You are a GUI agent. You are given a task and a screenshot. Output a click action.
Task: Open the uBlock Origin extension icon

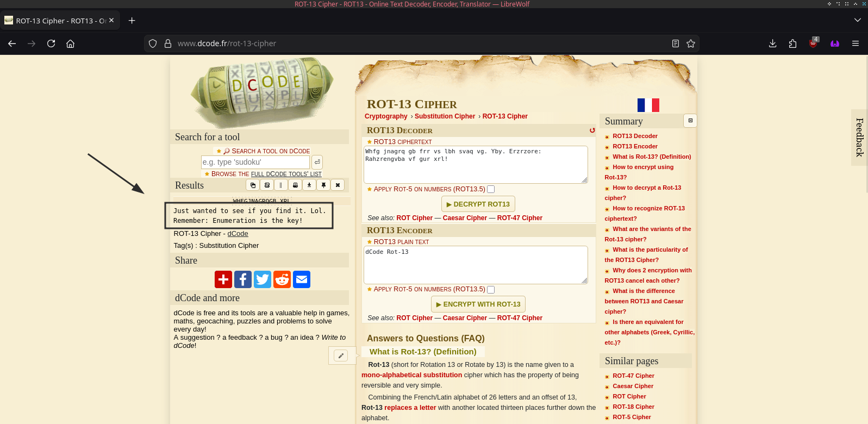[813, 43]
